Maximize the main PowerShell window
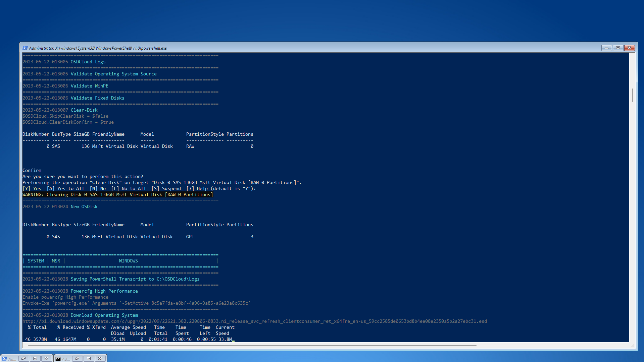The width and height of the screenshot is (644, 362). (x=618, y=48)
